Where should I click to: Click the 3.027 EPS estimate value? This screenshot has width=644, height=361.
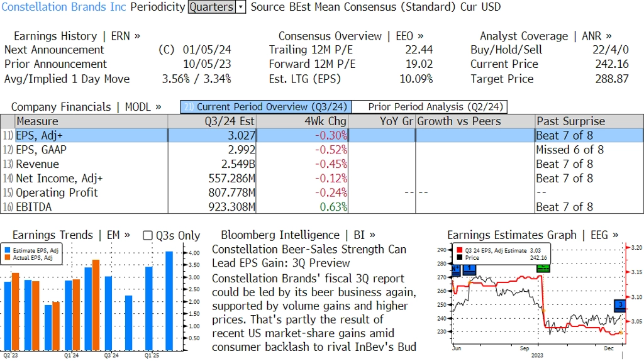click(242, 135)
